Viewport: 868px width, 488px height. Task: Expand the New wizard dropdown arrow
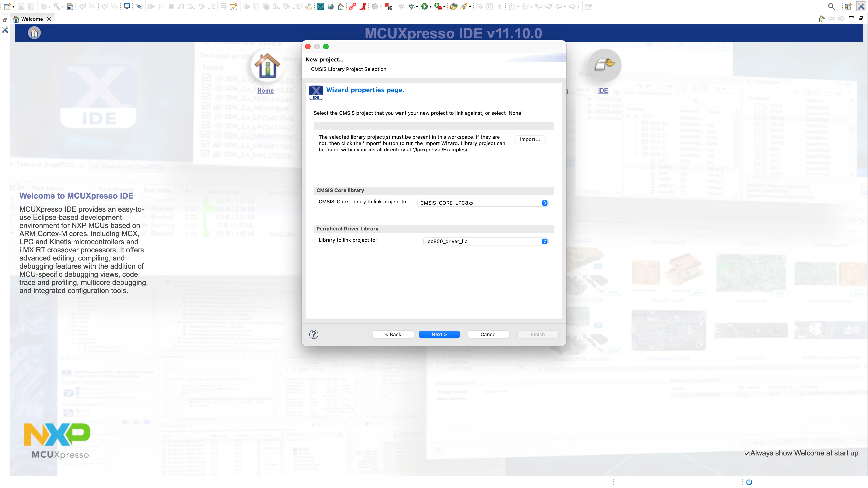(x=13, y=6)
